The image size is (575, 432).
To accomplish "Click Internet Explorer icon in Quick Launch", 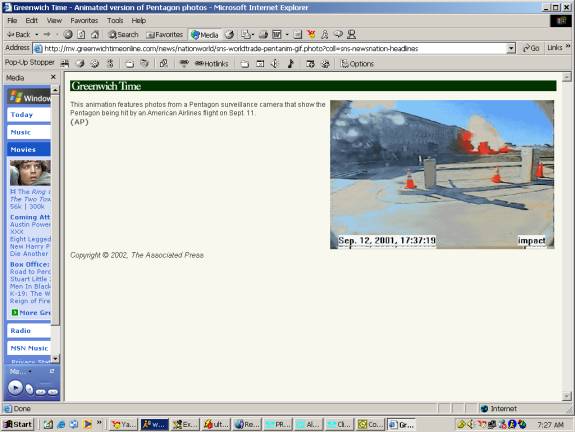I will [x=61, y=424].
